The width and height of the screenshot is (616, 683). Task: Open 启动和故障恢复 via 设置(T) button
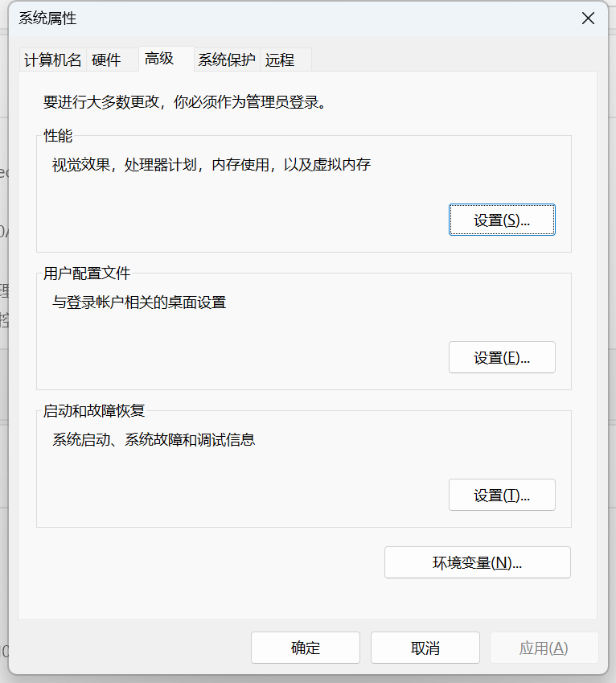[x=502, y=495]
